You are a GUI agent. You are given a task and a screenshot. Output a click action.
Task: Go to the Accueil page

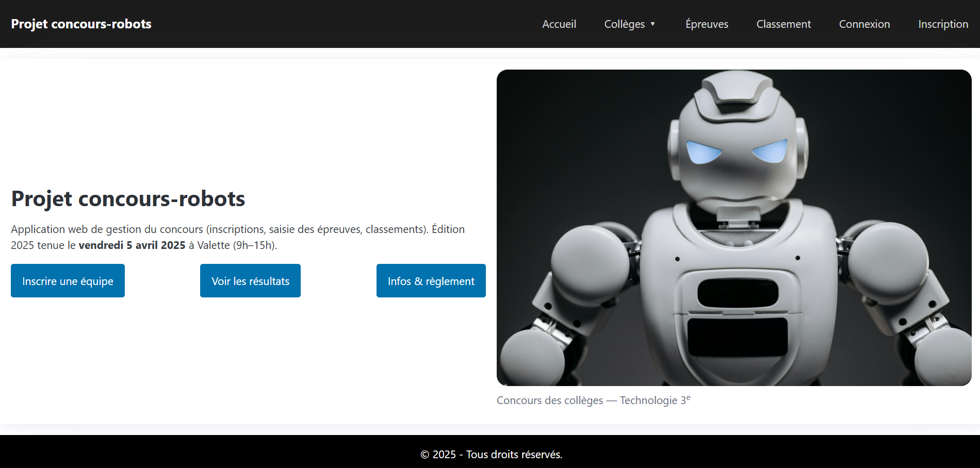(559, 24)
